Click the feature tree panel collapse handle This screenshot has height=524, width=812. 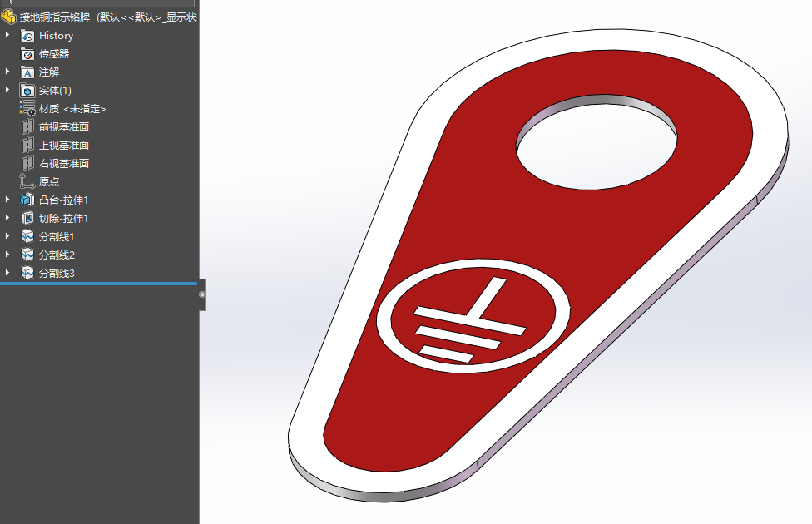(x=202, y=294)
